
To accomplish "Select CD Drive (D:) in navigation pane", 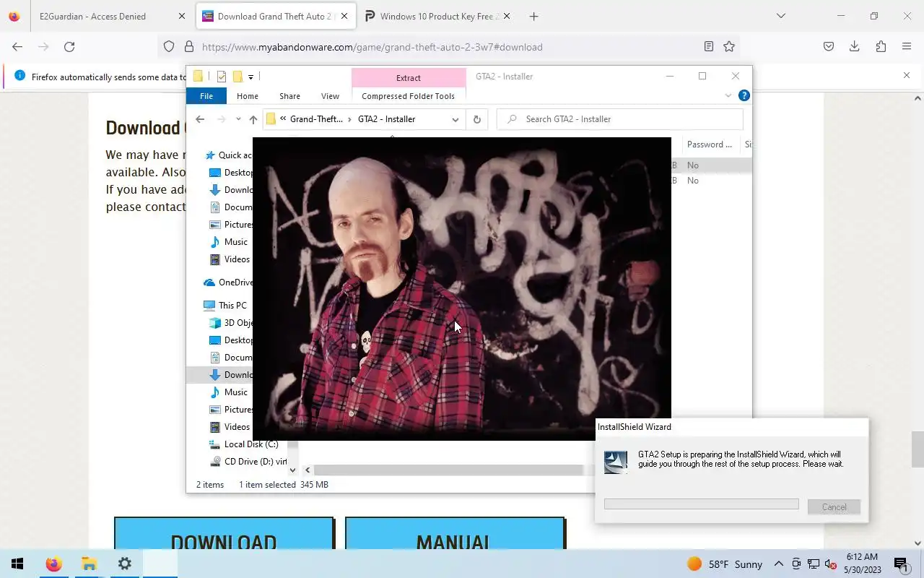I will tap(248, 462).
